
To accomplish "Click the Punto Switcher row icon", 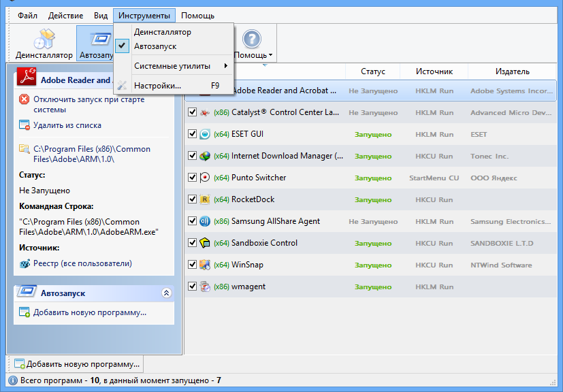I will tap(205, 178).
